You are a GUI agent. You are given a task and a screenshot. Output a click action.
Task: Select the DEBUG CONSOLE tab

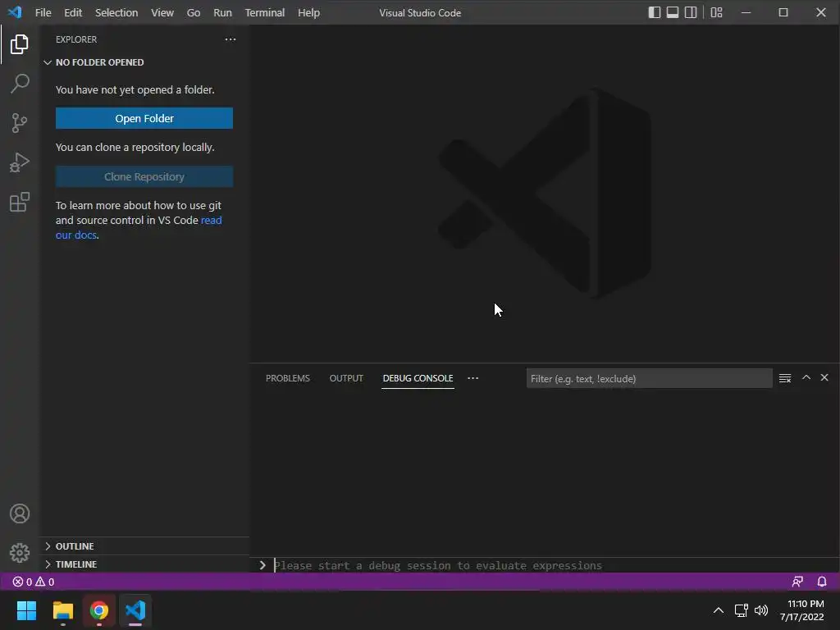418,378
